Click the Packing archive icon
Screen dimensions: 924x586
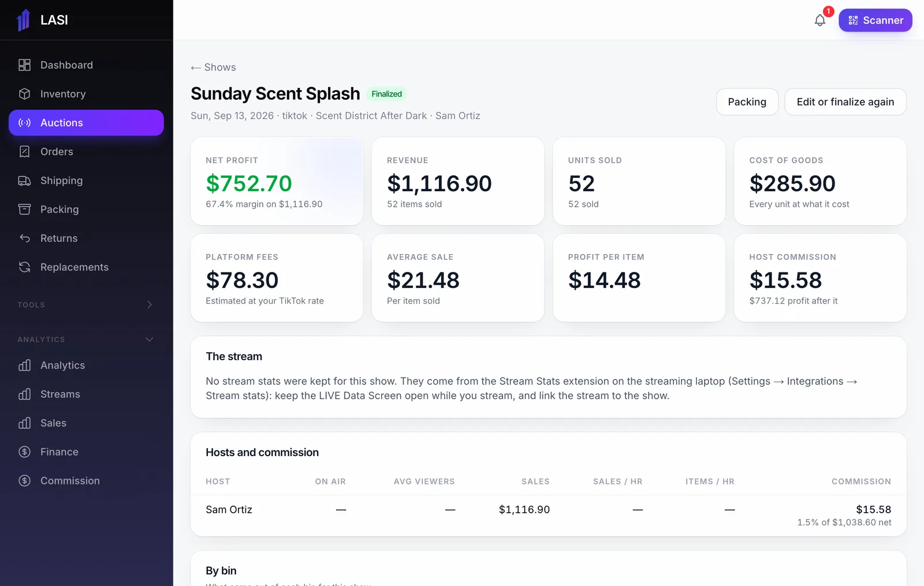click(24, 210)
